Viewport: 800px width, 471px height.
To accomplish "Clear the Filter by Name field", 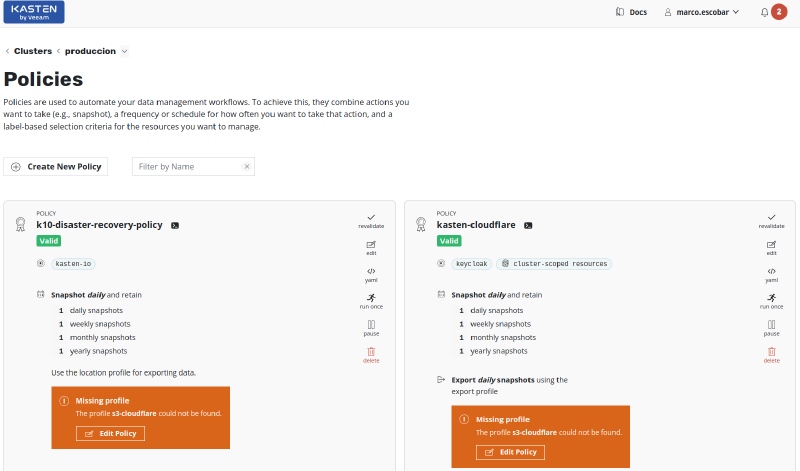I will coord(247,166).
